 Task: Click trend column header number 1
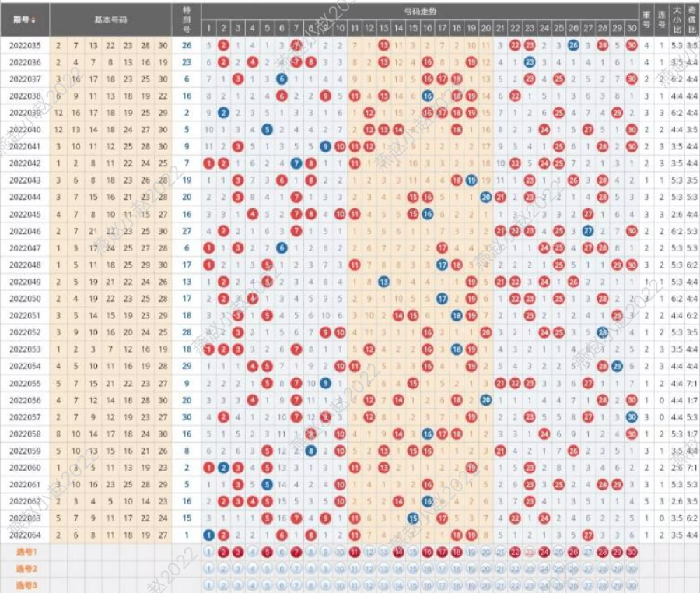point(209,28)
